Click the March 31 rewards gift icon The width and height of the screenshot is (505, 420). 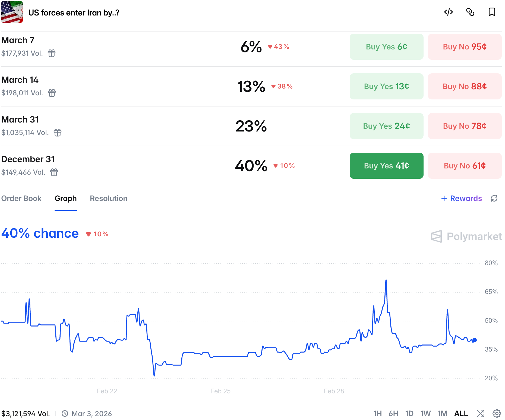point(58,133)
